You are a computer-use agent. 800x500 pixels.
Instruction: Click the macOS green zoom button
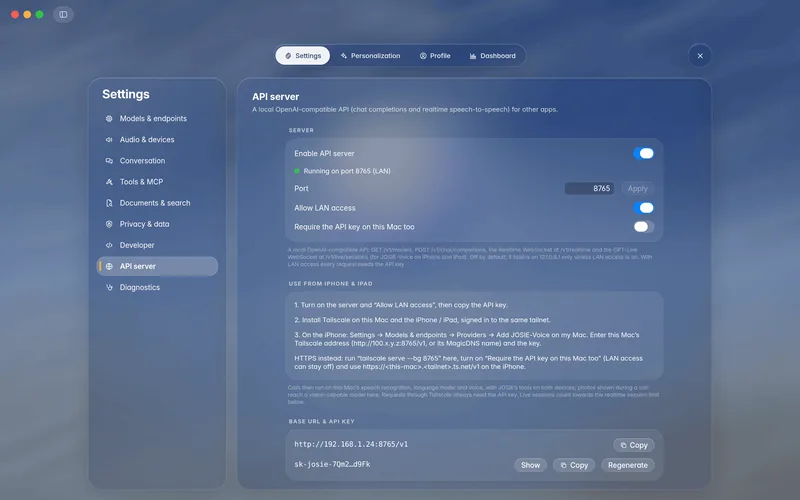point(39,14)
